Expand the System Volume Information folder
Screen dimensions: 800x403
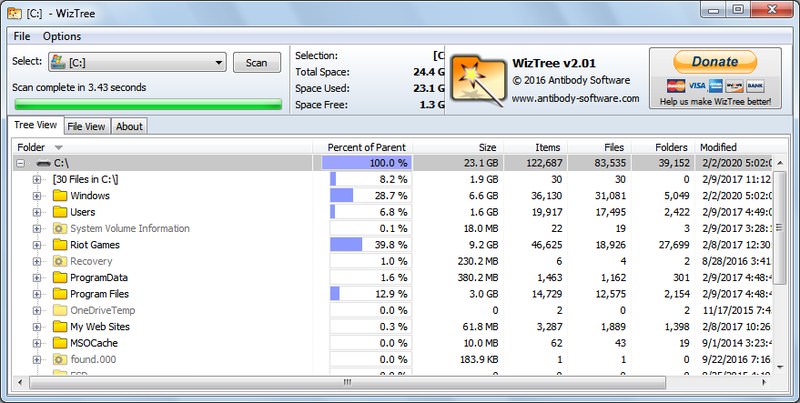tap(36, 229)
